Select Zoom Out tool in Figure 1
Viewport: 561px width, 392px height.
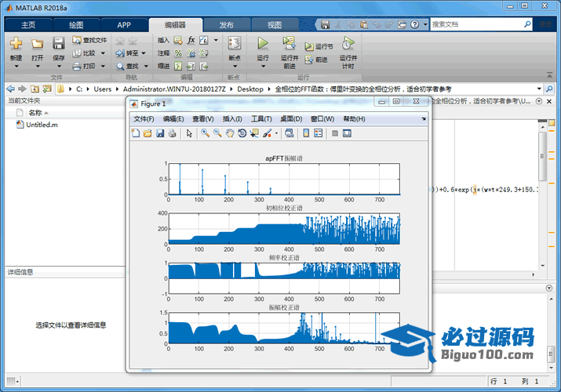point(217,133)
